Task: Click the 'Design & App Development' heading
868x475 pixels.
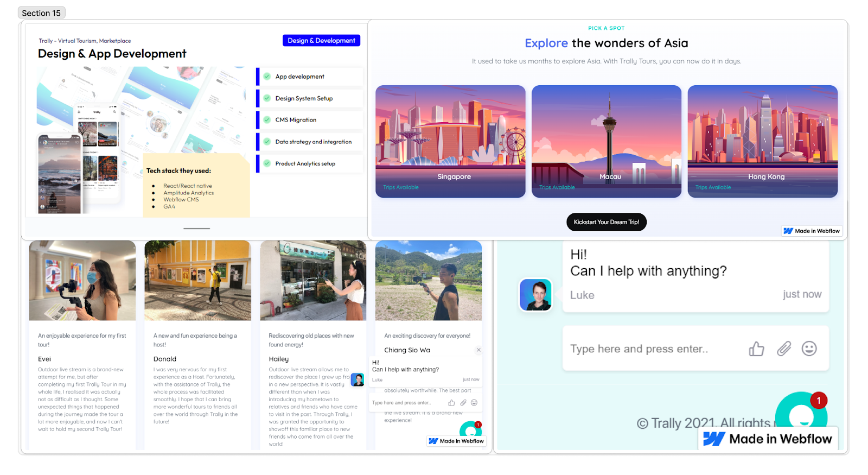Action: 112,54
